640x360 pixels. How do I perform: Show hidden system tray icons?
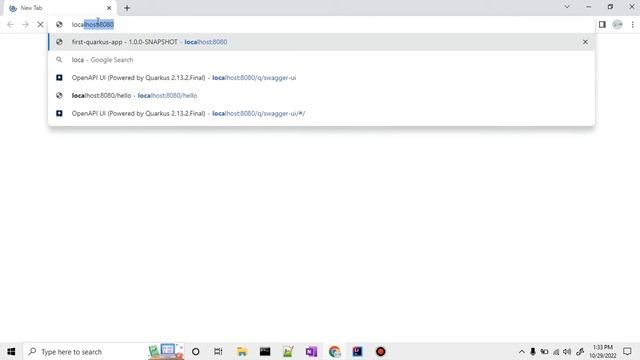pyautogui.click(x=522, y=351)
